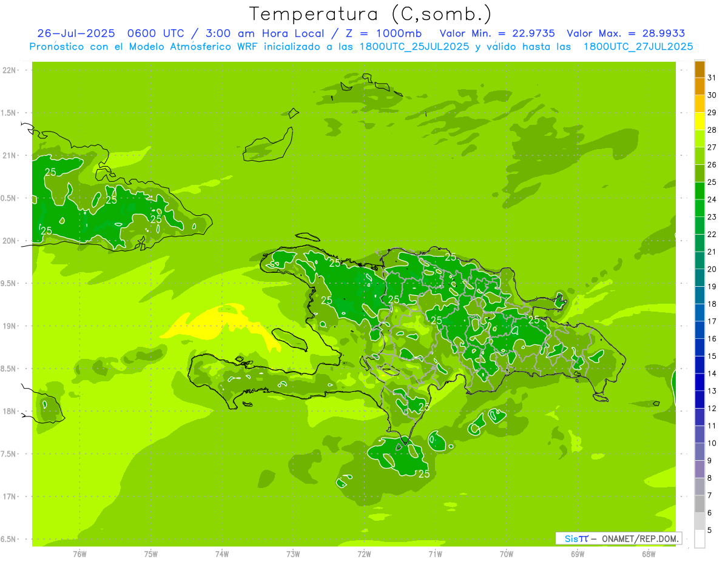Screen dimensions: 728x562
Task: Click the valid-until time '1800UTC_27JUL2025'
Action: (638, 47)
